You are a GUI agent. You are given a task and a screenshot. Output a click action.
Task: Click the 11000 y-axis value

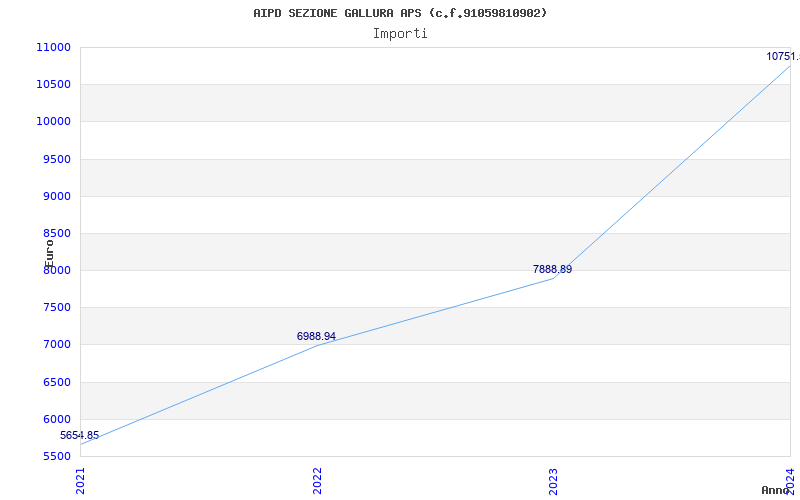(53, 47)
